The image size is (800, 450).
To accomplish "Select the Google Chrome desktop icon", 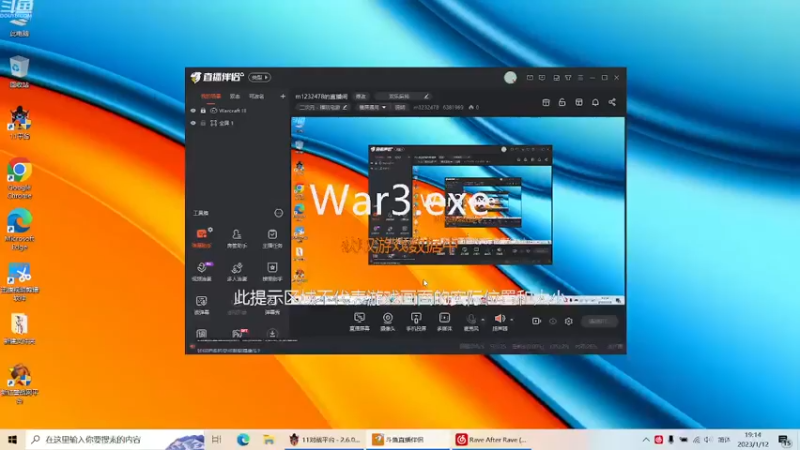I will point(19,179).
